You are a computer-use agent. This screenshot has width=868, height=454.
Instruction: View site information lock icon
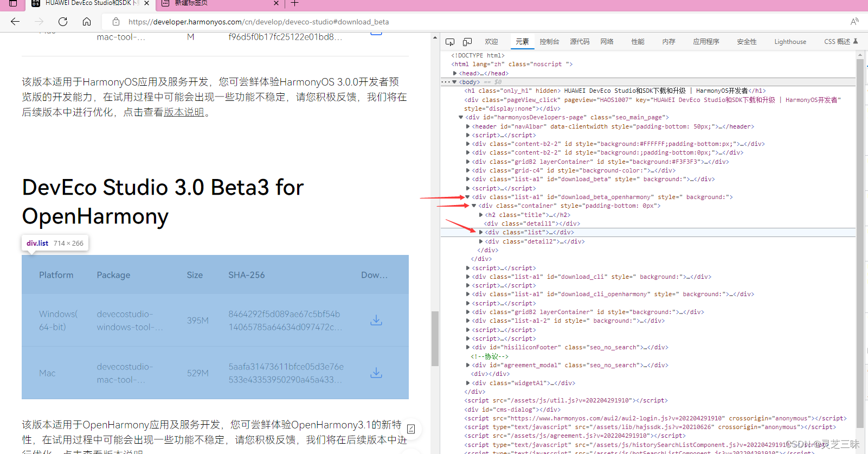tap(116, 22)
